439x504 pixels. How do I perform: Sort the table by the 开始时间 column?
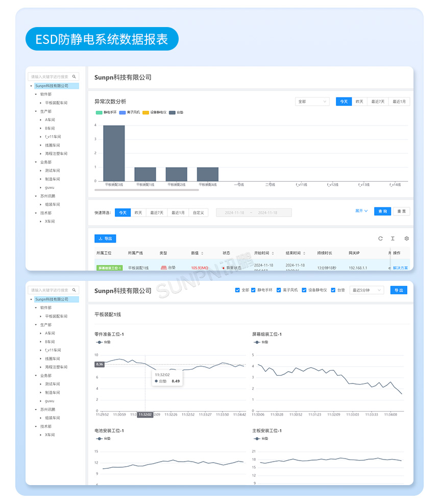pyautogui.click(x=273, y=252)
